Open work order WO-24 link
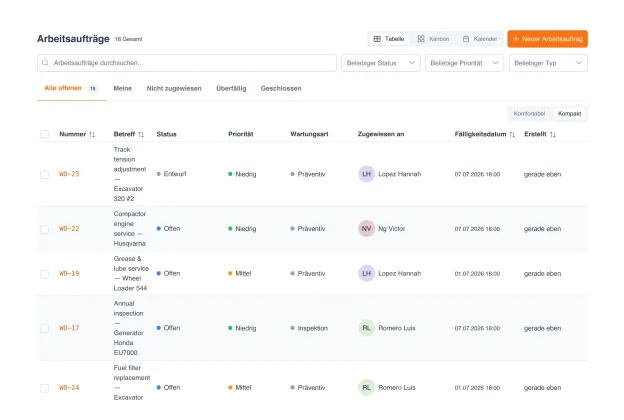Screen dimensions: 624x420 pyautogui.click(x=69, y=387)
